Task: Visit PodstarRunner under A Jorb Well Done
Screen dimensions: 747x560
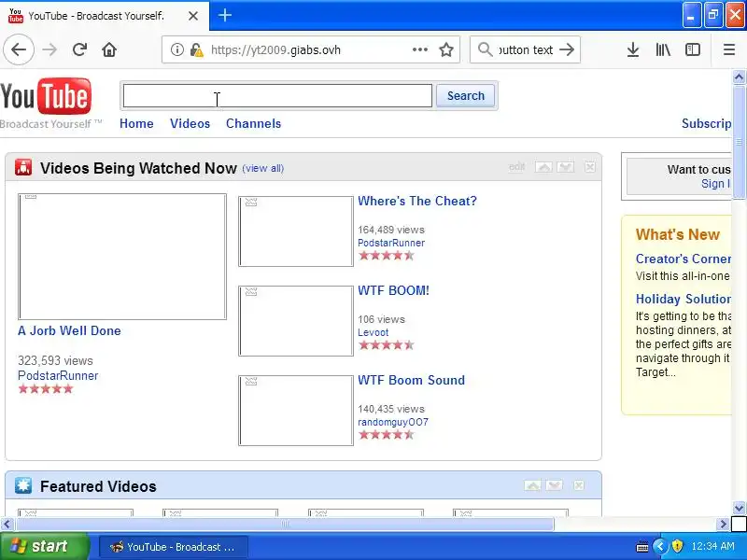Action: pos(58,375)
